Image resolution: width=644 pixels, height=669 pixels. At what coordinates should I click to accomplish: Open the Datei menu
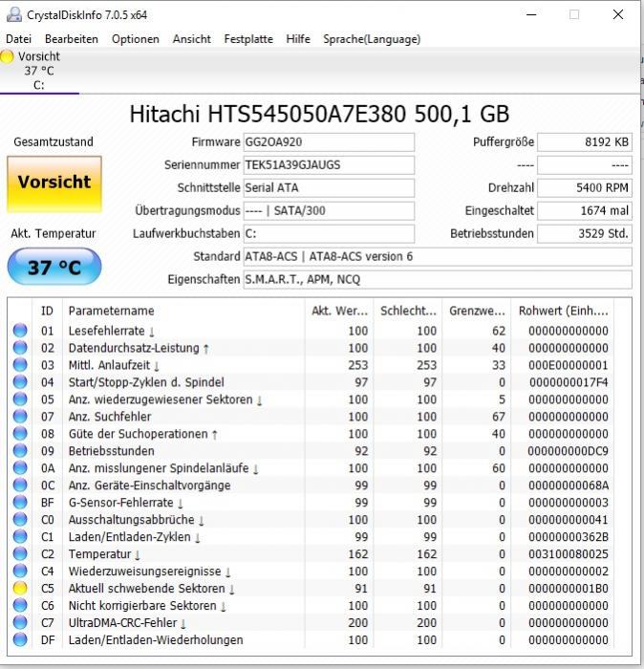click(x=18, y=39)
